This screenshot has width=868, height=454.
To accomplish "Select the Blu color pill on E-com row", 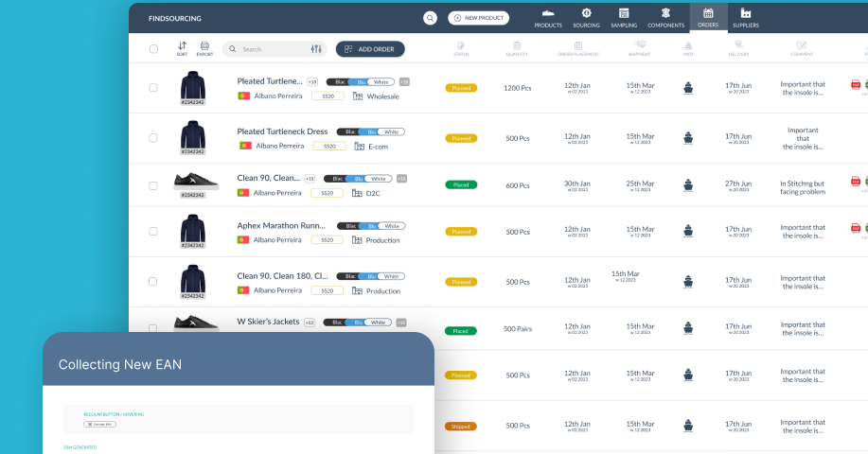I will [372, 131].
